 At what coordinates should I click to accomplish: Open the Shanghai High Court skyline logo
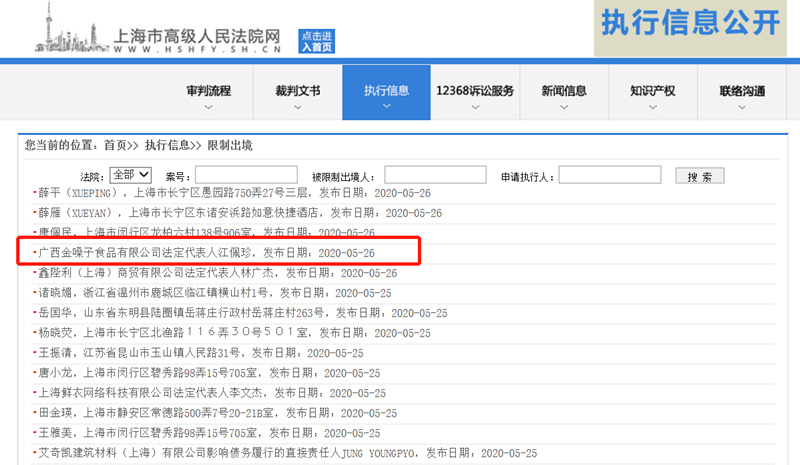click(70, 28)
